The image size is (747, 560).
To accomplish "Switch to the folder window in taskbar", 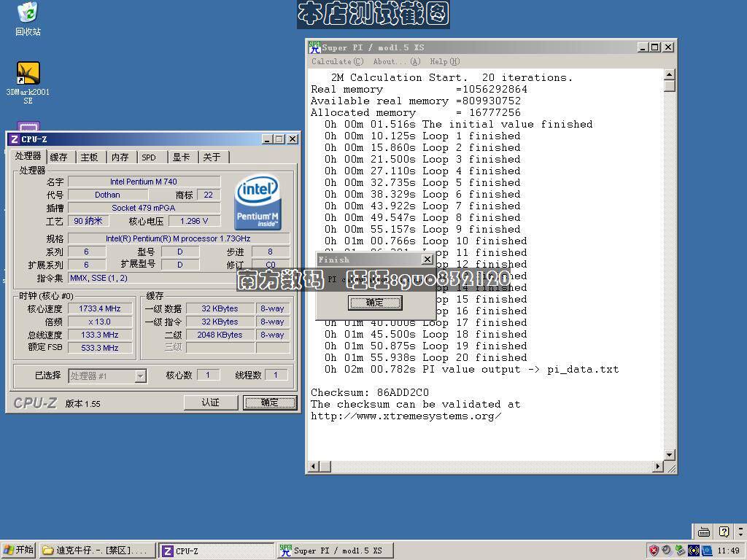I will point(98,551).
